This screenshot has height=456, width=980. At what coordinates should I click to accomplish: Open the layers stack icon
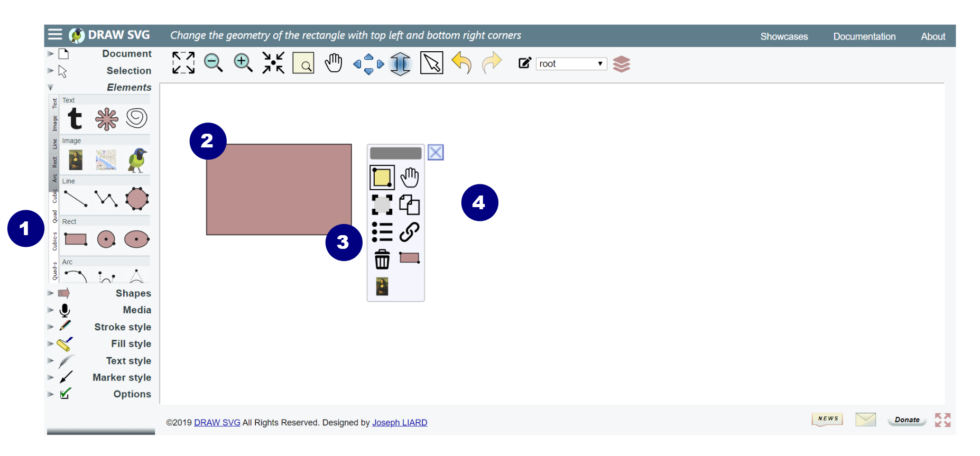tap(622, 64)
